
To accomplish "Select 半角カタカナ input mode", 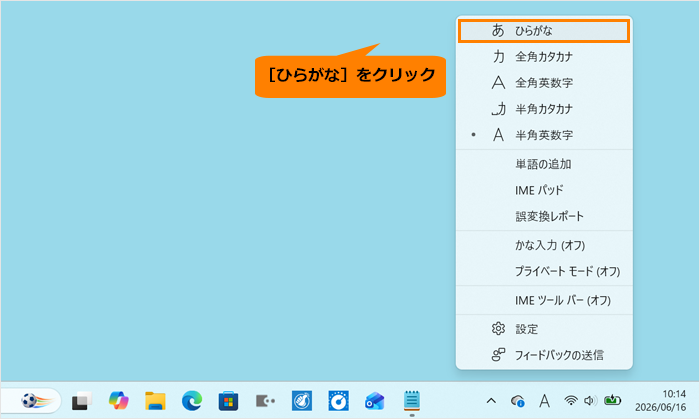I will pyautogui.click(x=544, y=109).
